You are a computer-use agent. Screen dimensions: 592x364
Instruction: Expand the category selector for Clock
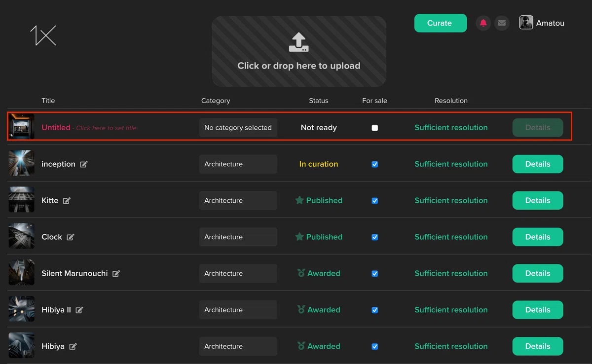pyautogui.click(x=238, y=237)
